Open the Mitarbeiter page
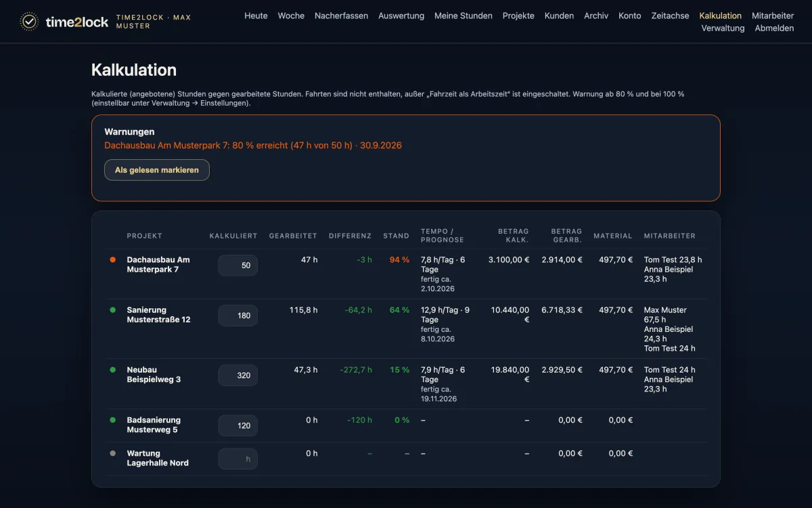 773,16
